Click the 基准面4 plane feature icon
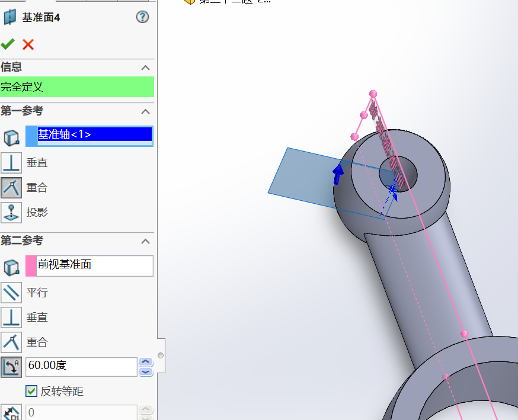Viewport: 518px width, 420px height. (9, 17)
